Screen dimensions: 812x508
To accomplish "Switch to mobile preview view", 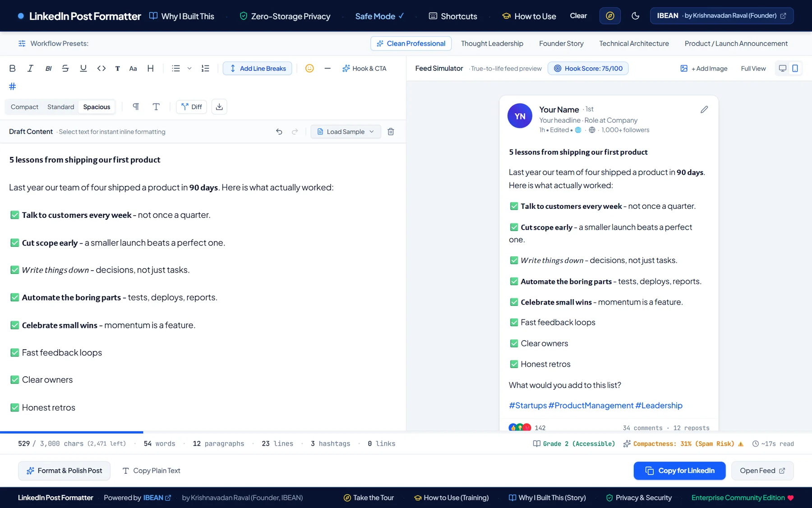I will (x=795, y=69).
